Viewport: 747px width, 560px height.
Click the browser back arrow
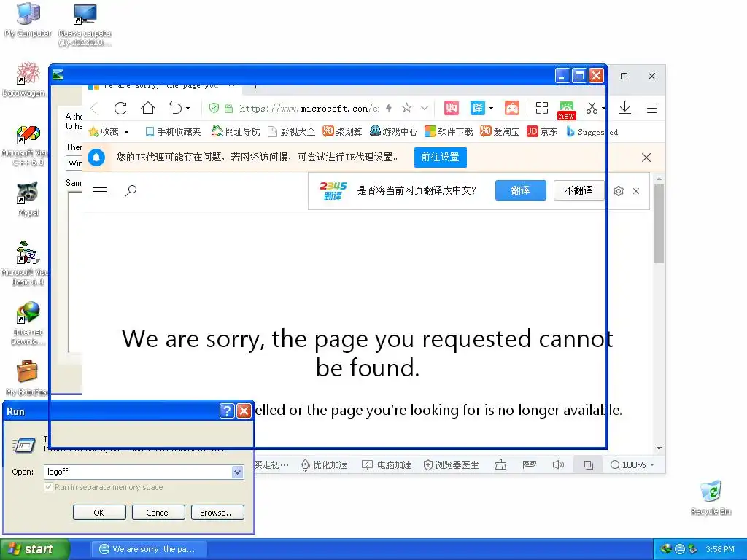tap(94, 109)
